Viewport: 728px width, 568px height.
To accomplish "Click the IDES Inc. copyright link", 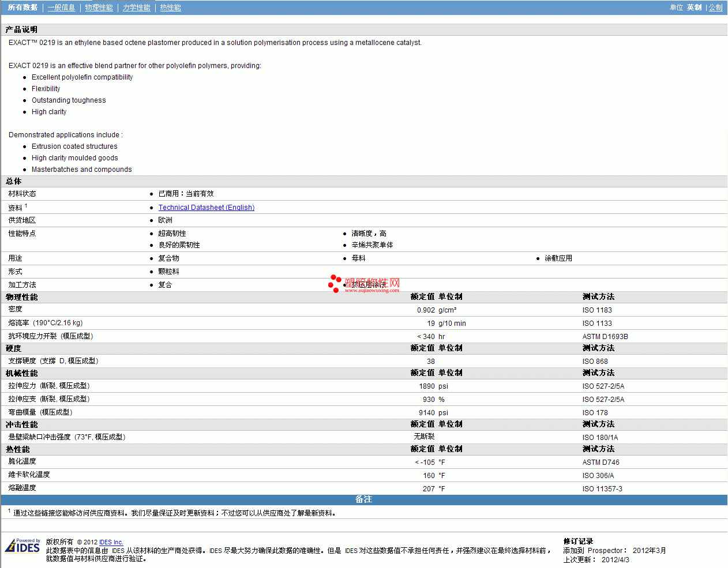I will click(111, 542).
